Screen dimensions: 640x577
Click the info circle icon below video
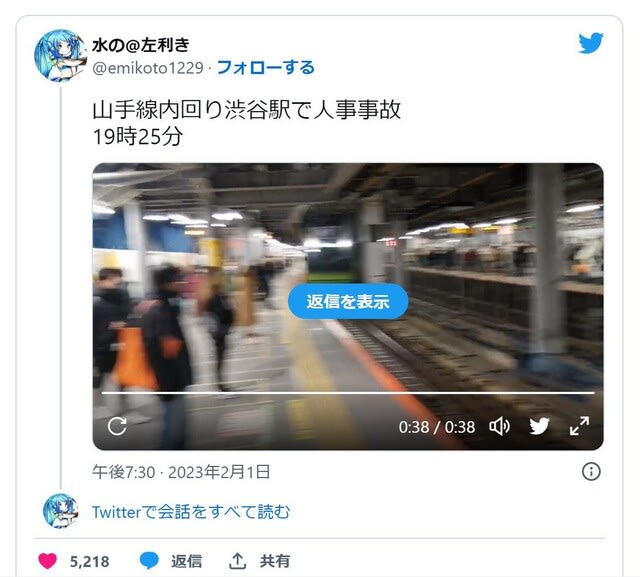coord(591,472)
